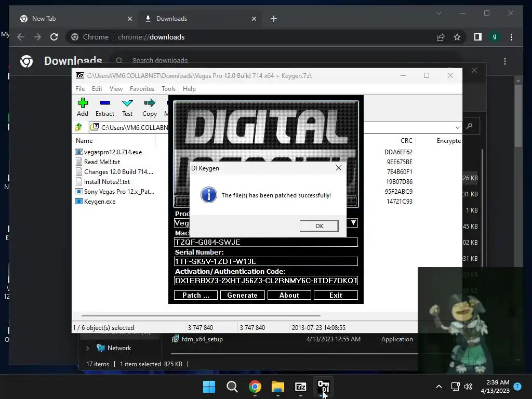Open the Edit menu in 7-Zip

(x=97, y=88)
